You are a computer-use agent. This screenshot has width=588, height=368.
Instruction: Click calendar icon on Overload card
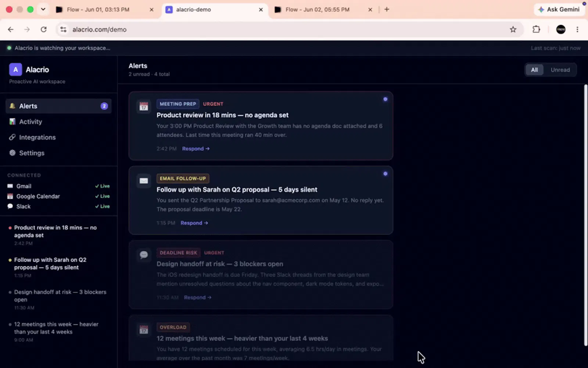tap(144, 329)
